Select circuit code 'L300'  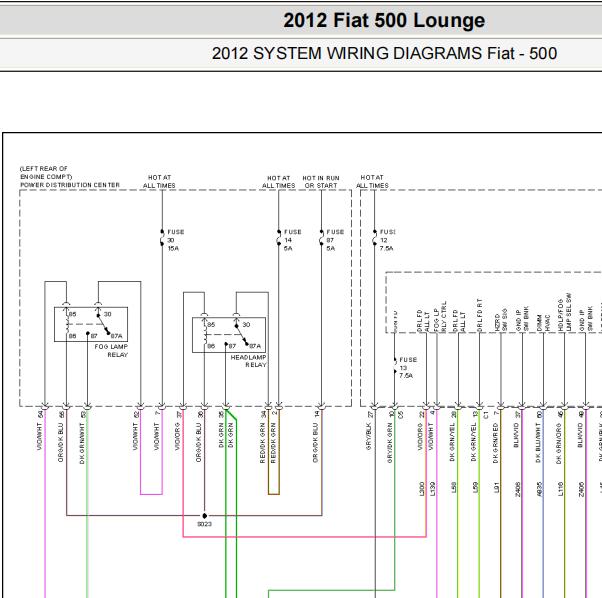pyautogui.click(x=422, y=489)
